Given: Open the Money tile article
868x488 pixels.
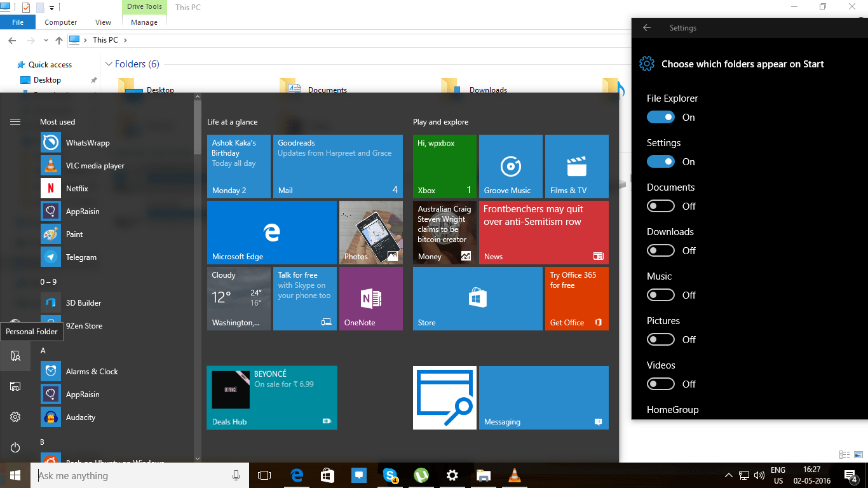Looking at the screenshot, I should [445, 233].
